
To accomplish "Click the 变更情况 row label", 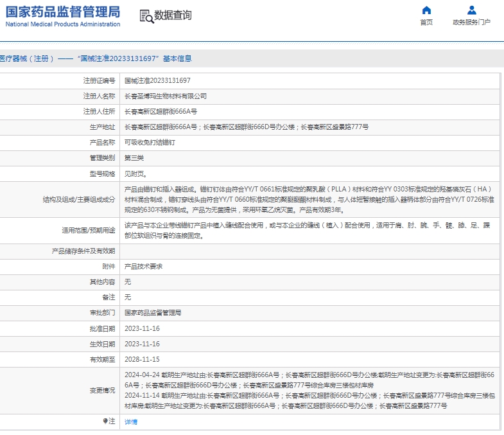I will tap(102, 390).
